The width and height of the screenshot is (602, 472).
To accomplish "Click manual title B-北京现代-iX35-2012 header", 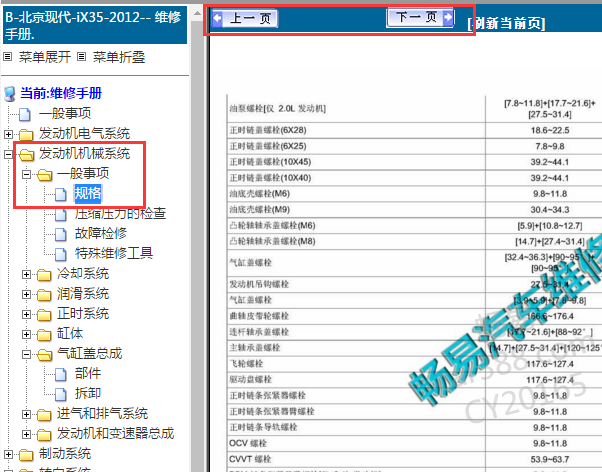I will [94, 25].
